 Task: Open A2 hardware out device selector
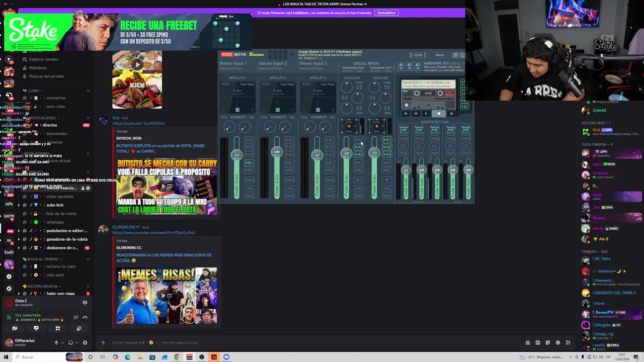pos(409,65)
